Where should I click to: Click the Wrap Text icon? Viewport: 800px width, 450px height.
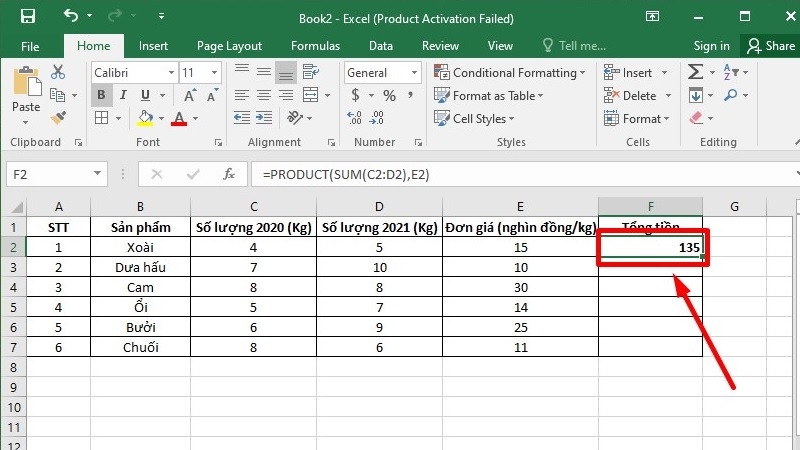(310, 72)
